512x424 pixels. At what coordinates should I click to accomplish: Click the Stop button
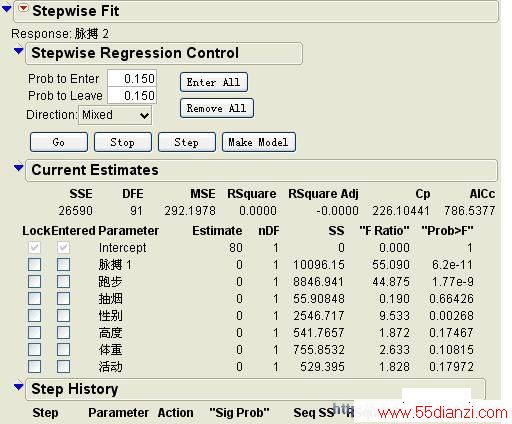tap(123, 142)
